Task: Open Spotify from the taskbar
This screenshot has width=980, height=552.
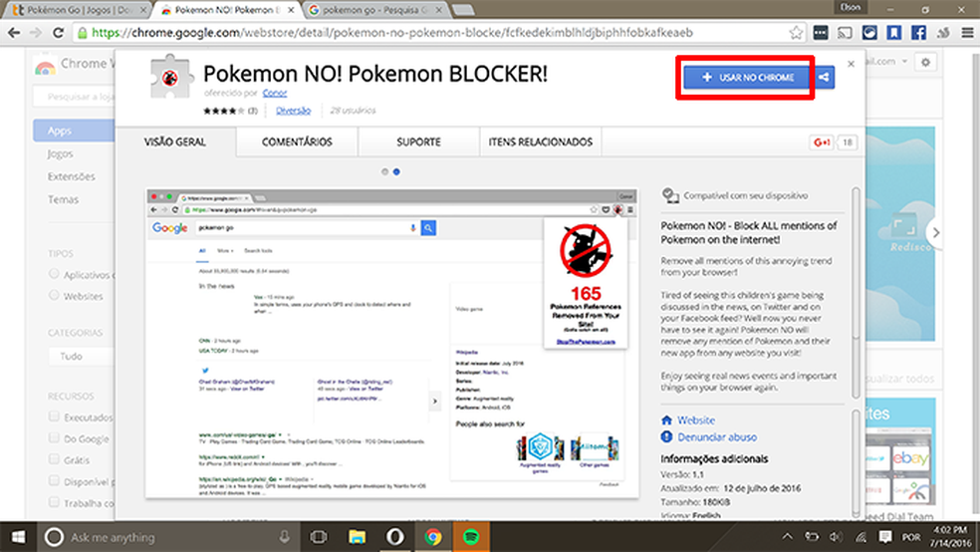Action: 471,537
